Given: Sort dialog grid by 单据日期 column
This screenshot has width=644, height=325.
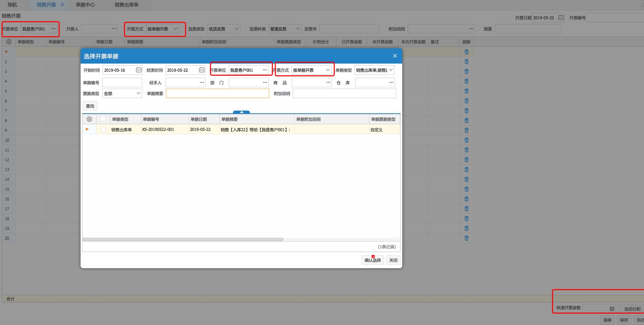Looking at the screenshot, I should click(204, 119).
